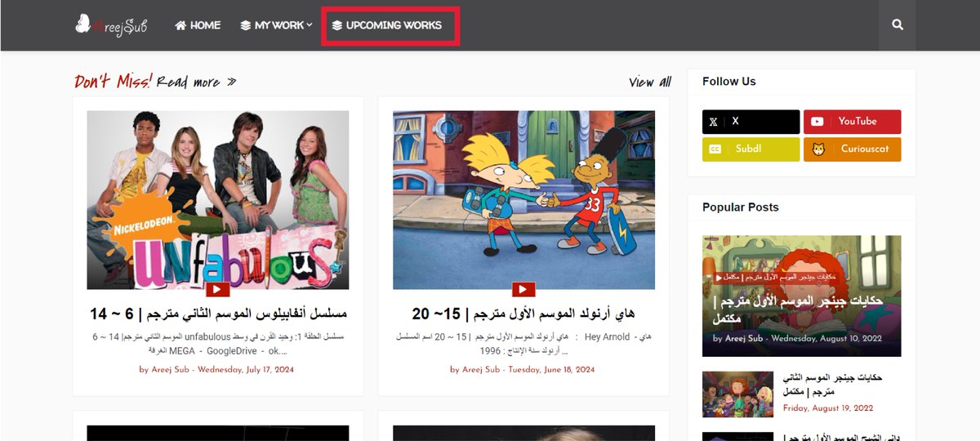Open post title هاي أرنولد الموسم الأول
Screen dimensions: 980x441
[523, 314]
